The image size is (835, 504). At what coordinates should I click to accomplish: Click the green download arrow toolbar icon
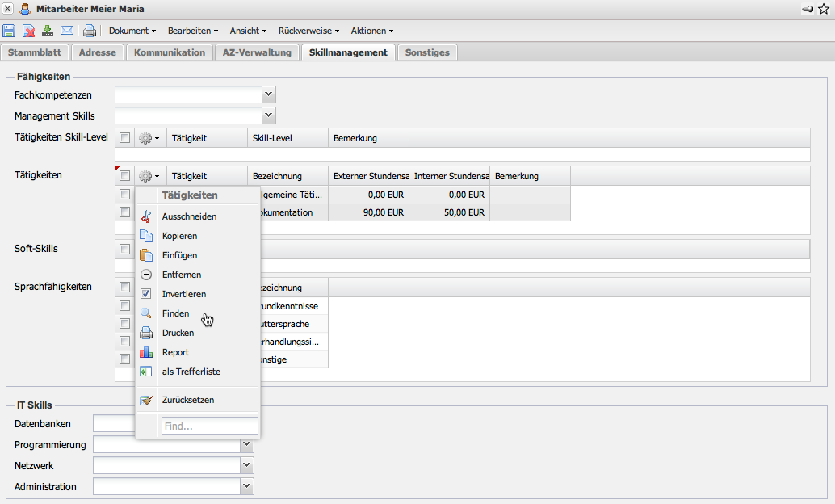coord(48,31)
